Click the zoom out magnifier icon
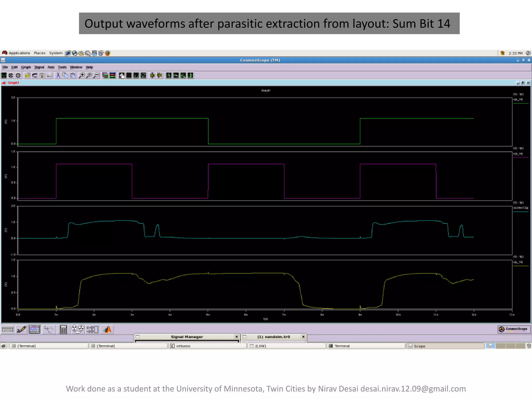532x399 pixels. tap(96, 76)
